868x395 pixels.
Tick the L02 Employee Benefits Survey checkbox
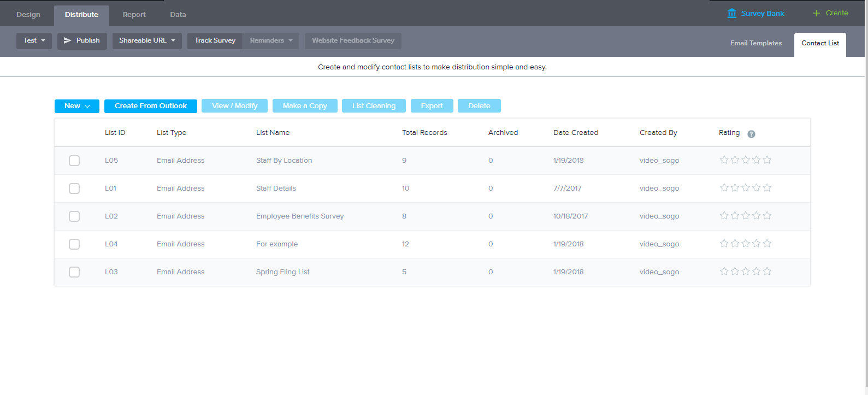[74, 216]
